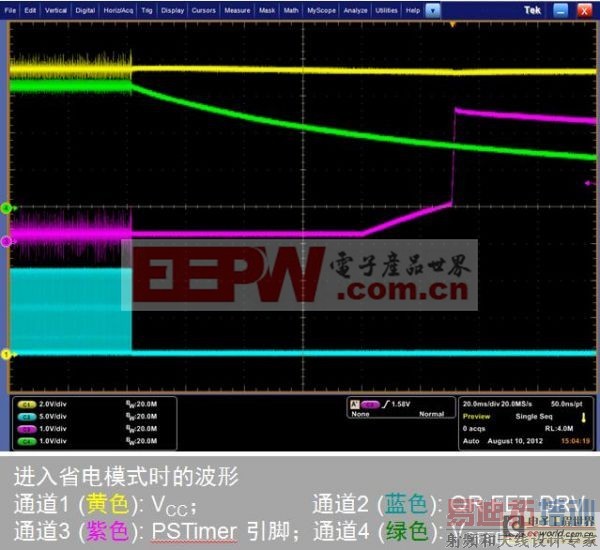Screen dimensions: 600x550
Task: Select channel 2 5.0V/div scale readout
Action: click(x=53, y=416)
